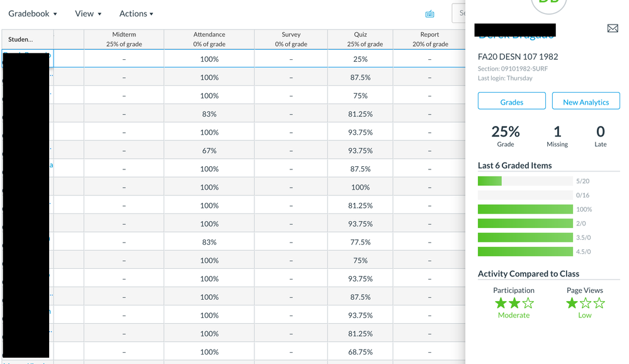Click the Report column header

429,39
